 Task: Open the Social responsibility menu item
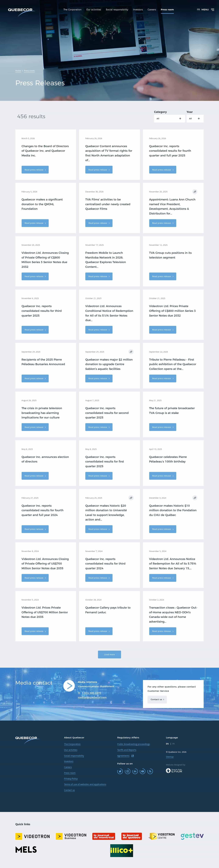click(117, 10)
